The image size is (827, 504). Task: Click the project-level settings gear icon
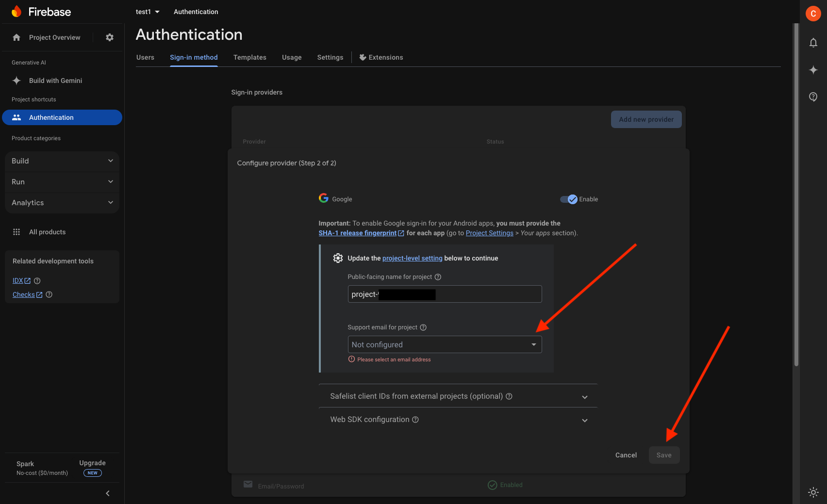pos(338,258)
